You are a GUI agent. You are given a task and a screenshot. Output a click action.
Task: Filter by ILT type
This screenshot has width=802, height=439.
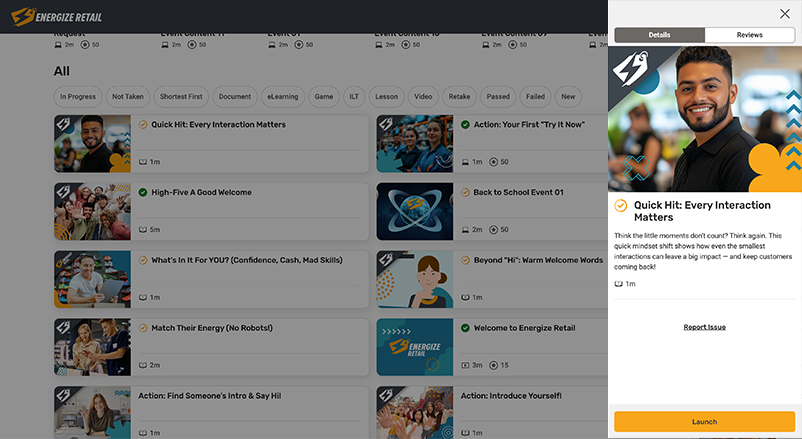pos(354,97)
